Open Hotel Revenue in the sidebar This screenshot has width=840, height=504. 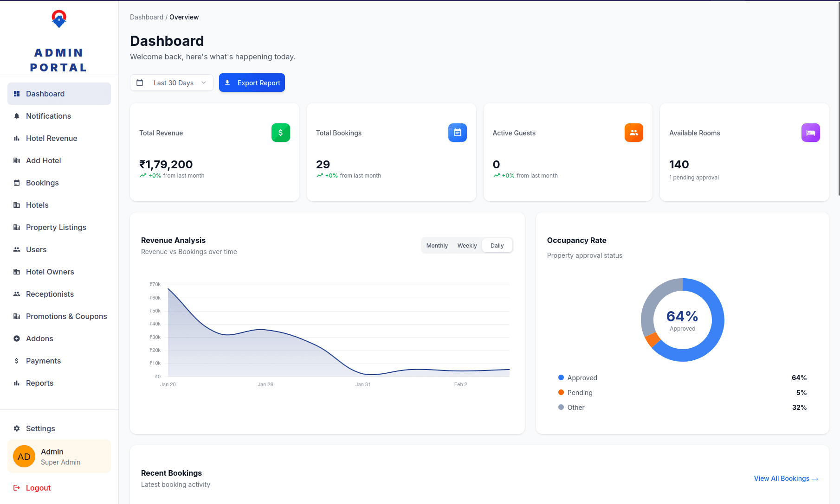pyautogui.click(x=52, y=138)
